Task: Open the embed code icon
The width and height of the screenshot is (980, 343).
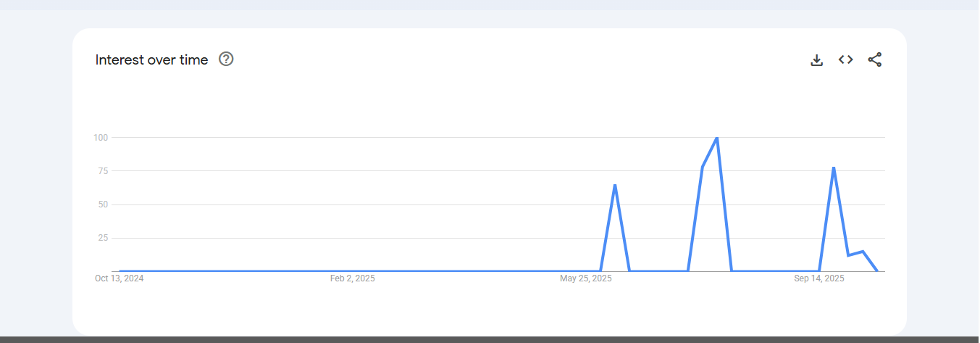Action: 846,59
